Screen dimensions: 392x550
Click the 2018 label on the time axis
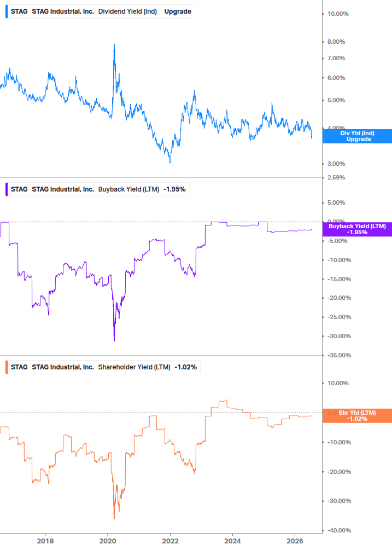pyautogui.click(x=45, y=541)
